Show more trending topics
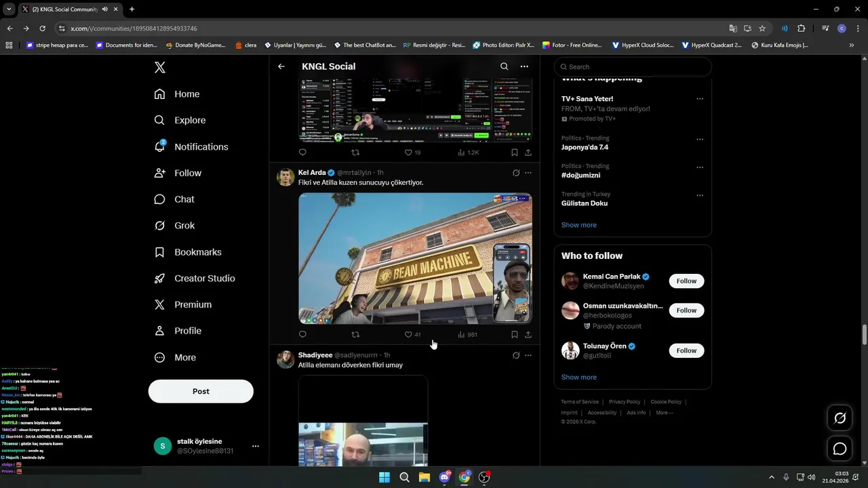Viewport: 868px width, 488px height. pos(579,225)
